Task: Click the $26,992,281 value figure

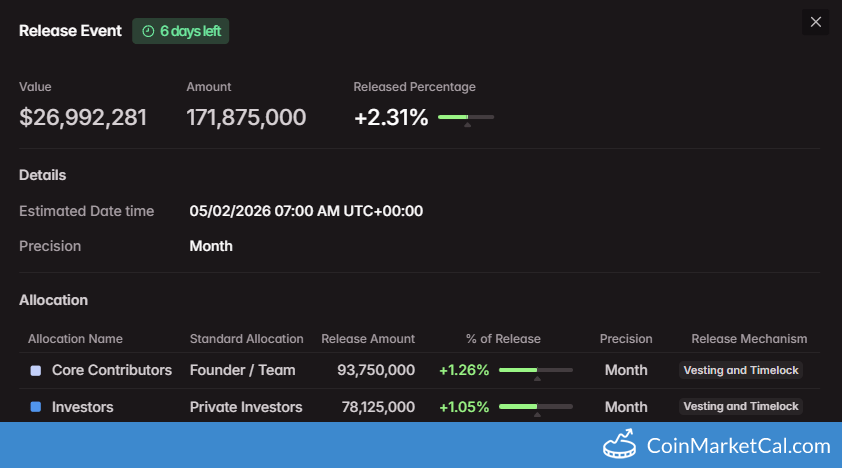Action: click(83, 117)
